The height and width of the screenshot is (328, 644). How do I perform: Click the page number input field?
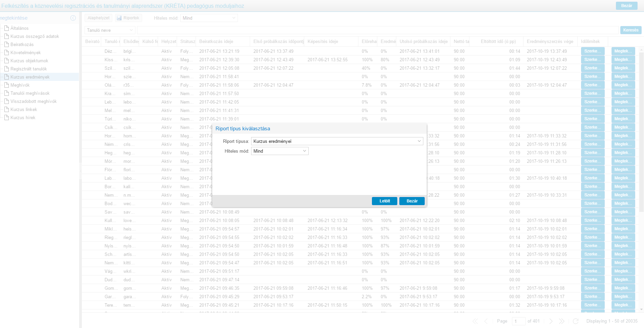click(x=518, y=321)
